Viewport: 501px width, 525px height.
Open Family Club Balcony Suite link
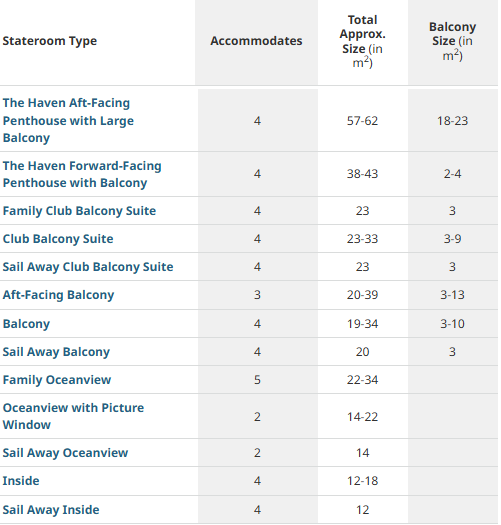[79, 211]
